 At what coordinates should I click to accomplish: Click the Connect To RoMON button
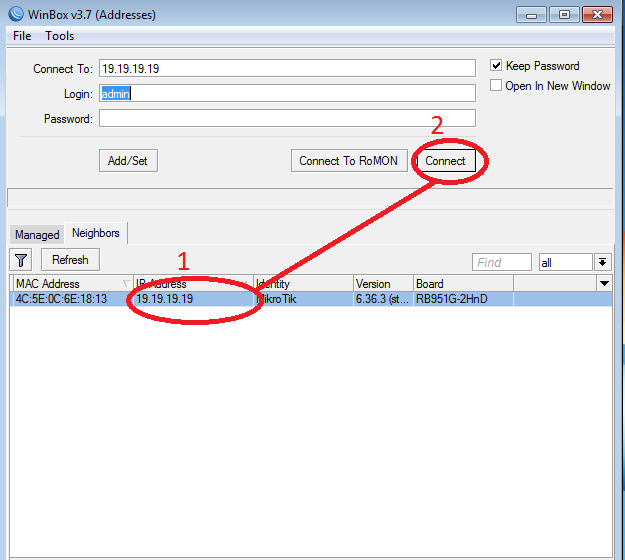[x=349, y=161]
